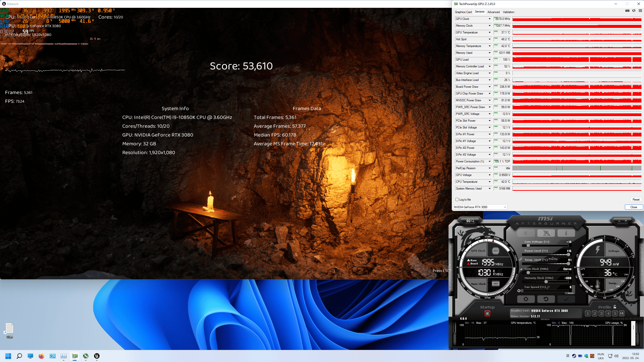Open the Windows Start menu
Image resolution: width=644 pixels, height=362 pixels.
(8, 356)
